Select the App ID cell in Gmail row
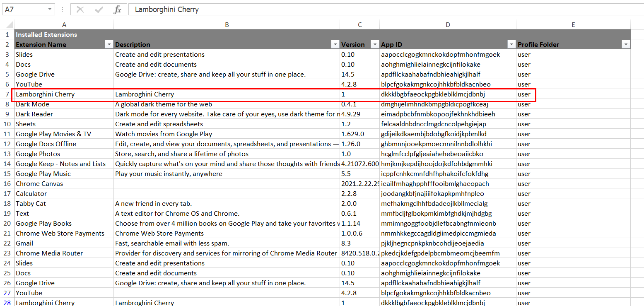644x306 pixels. 448,243
